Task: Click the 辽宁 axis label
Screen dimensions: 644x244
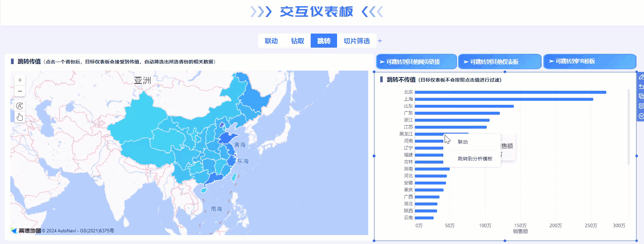Action: pyautogui.click(x=408, y=148)
